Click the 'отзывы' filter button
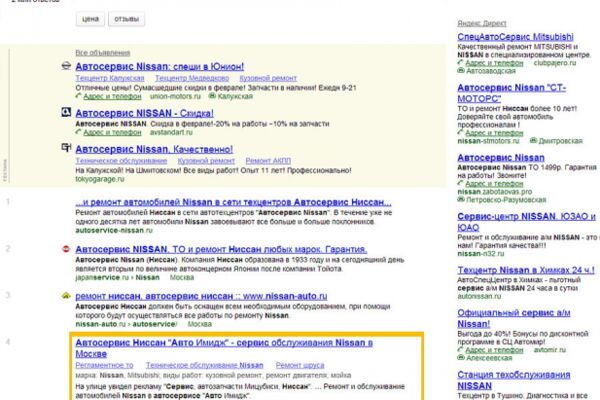The height and width of the screenshot is (400, 600). [127, 19]
